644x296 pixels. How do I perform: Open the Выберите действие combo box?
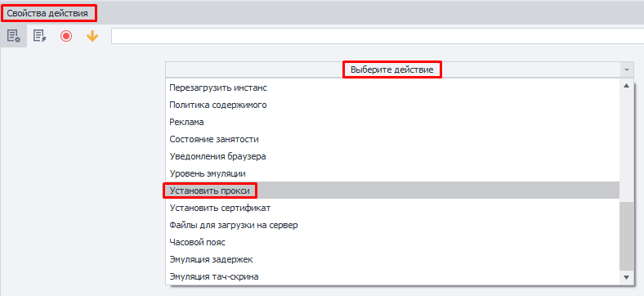tap(400, 70)
